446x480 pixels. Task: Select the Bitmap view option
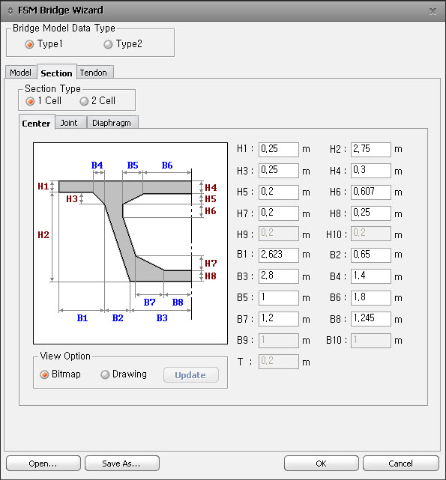60,374
